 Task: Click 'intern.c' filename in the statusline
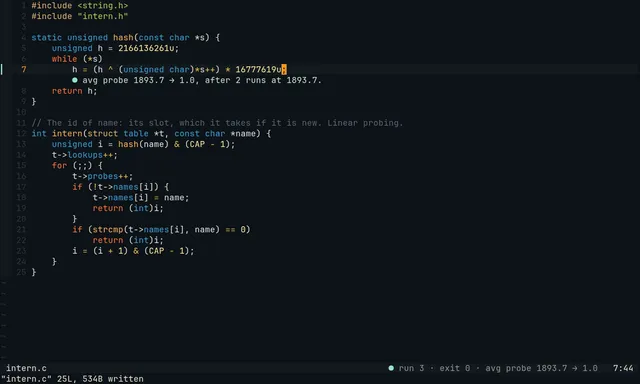(x=26, y=368)
